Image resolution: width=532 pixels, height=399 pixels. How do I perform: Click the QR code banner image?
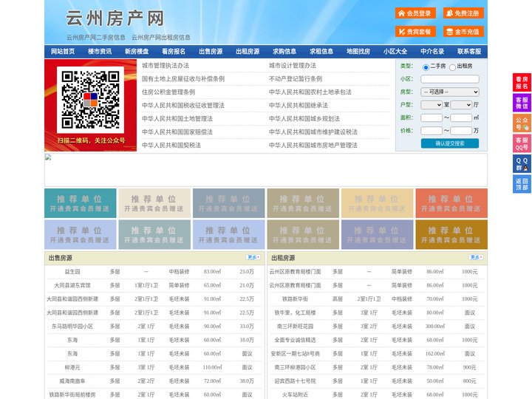(91, 105)
